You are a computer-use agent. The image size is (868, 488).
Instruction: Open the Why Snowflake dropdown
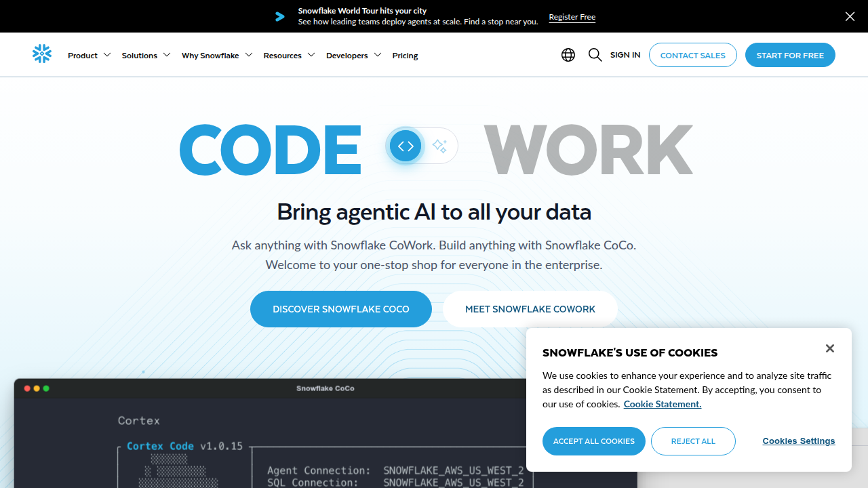click(x=217, y=56)
